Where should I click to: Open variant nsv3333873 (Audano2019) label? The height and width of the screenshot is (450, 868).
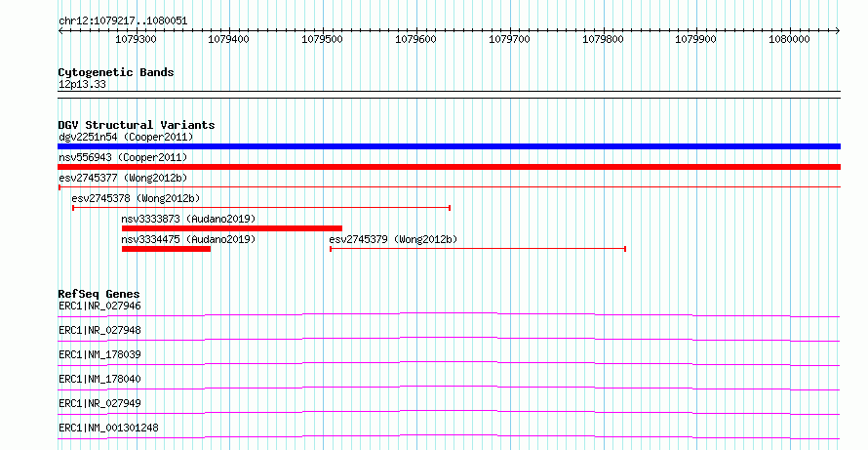[189, 219]
